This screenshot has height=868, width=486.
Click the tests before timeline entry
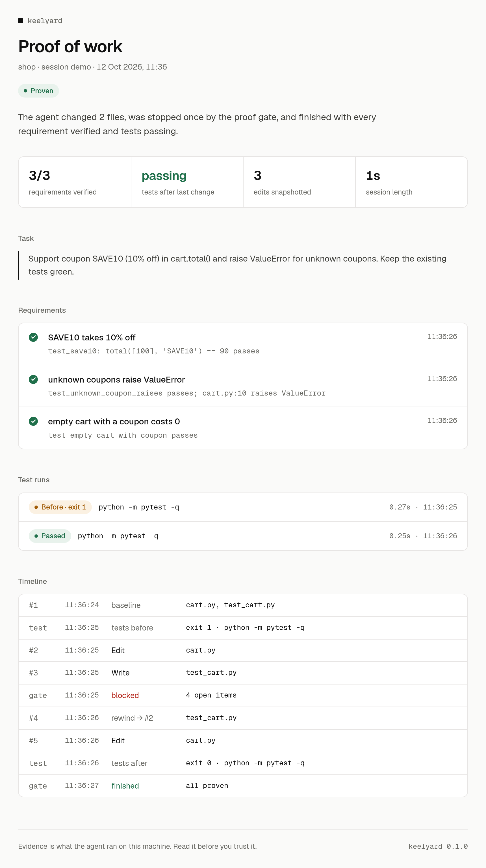click(x=243, y=628)
